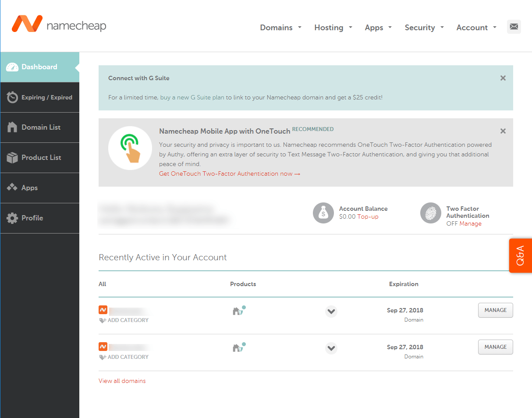The width and height of the screenshot is (532, 418).
Task: Expand the first domain row chevron
Action: tap(331, 312)
